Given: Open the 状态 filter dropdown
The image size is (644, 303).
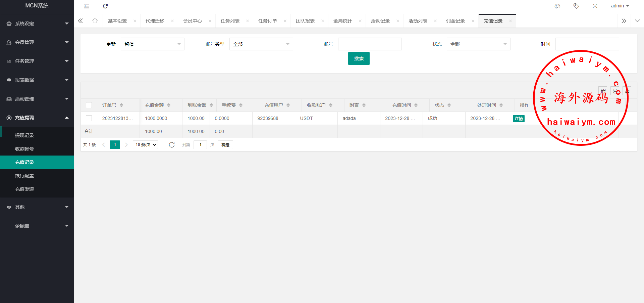Looking at the screenshot, I should [x=478, y=44].
